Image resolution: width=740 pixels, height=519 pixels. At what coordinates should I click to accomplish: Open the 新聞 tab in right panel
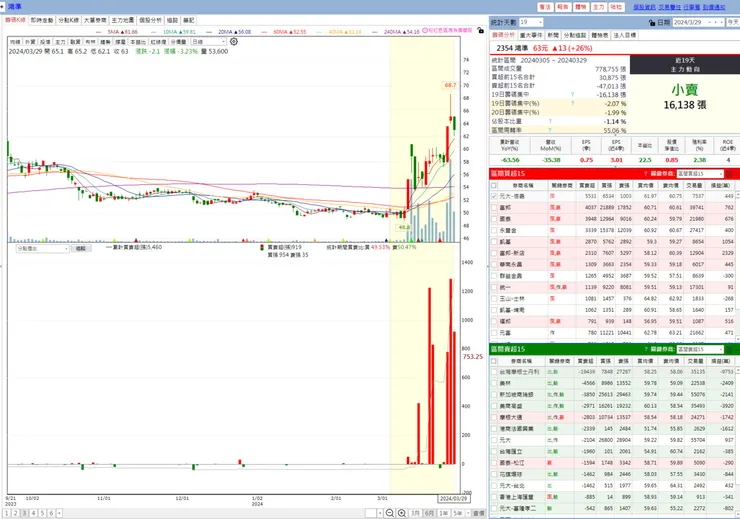point(553,35)
